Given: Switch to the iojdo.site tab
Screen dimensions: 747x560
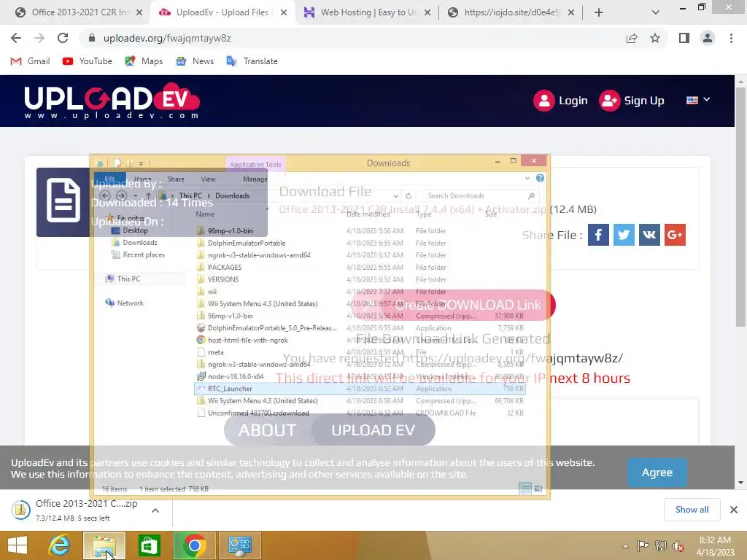Looking at the screenshot, I should coord(510,12).
